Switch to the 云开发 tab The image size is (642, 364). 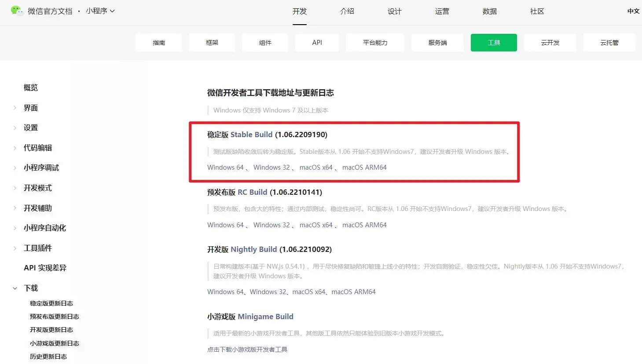coord(550,42)
